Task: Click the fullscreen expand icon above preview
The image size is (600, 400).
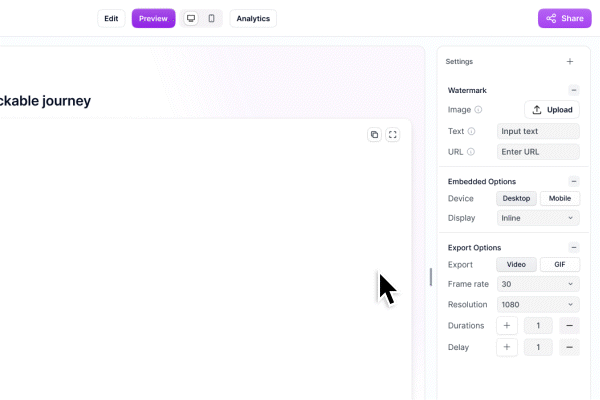Action: point(393,135)
